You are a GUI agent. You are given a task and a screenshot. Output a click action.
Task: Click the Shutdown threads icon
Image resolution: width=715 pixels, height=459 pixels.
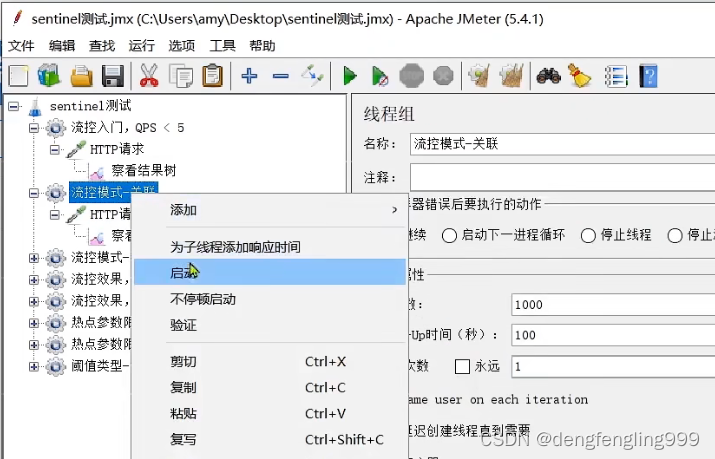443,76
